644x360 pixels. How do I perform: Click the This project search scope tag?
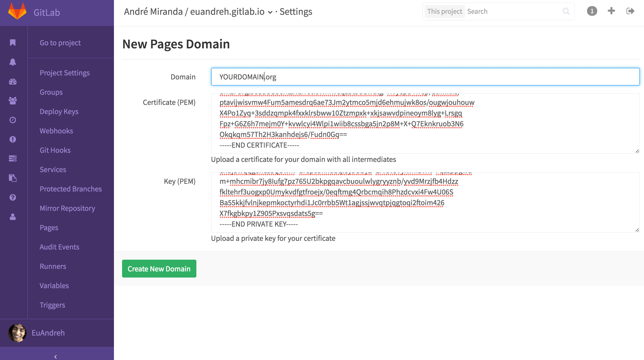click(x=445, y=11)
